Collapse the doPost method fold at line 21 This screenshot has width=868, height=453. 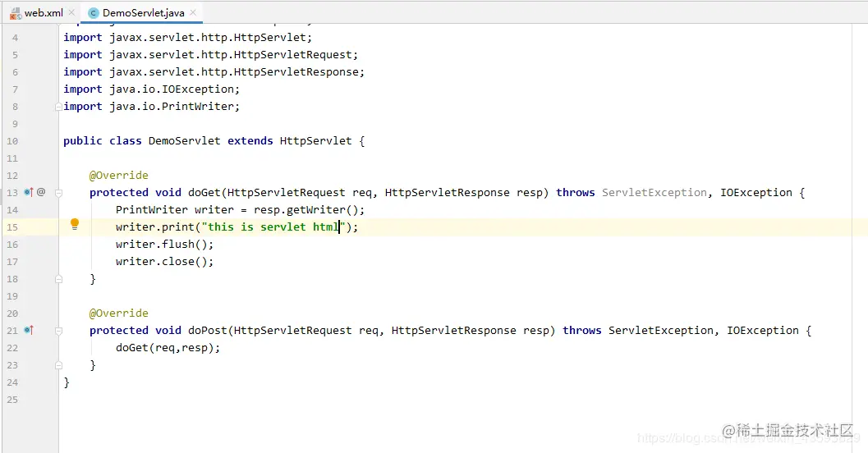pos(58,331)
